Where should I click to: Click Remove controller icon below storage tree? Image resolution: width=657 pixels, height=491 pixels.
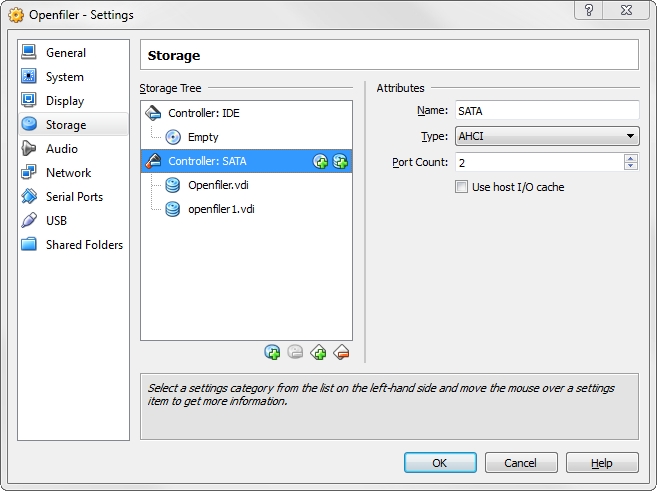(x=341, y=352)
